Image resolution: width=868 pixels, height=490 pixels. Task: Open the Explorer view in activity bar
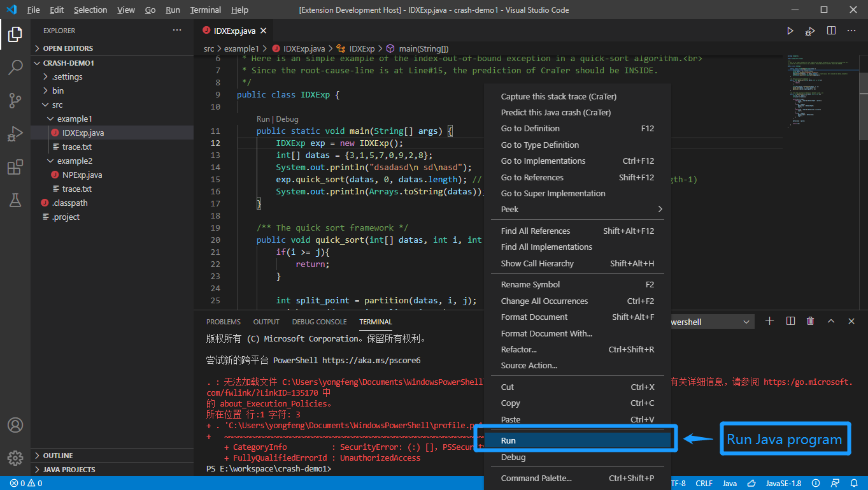[x=15, y=35]
